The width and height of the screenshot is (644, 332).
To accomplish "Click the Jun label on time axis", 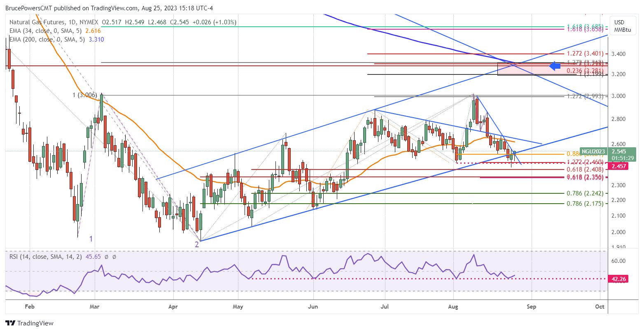I will point(313,306).
